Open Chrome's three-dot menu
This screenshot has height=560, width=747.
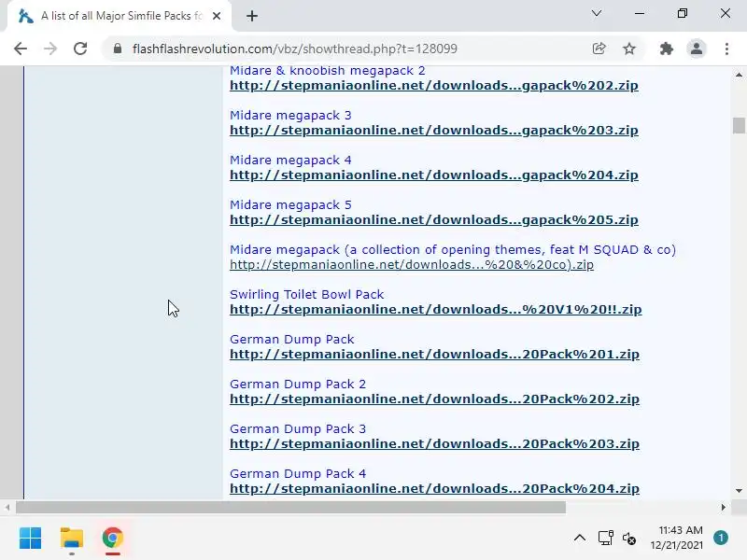[x=726, y=49]
